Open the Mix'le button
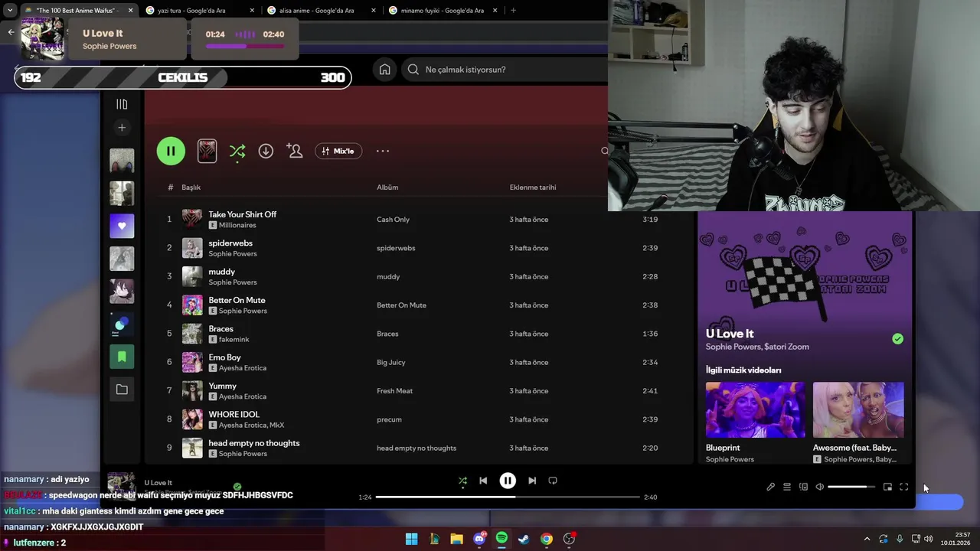Screen dimensions: 980x551 coord(338,151)
